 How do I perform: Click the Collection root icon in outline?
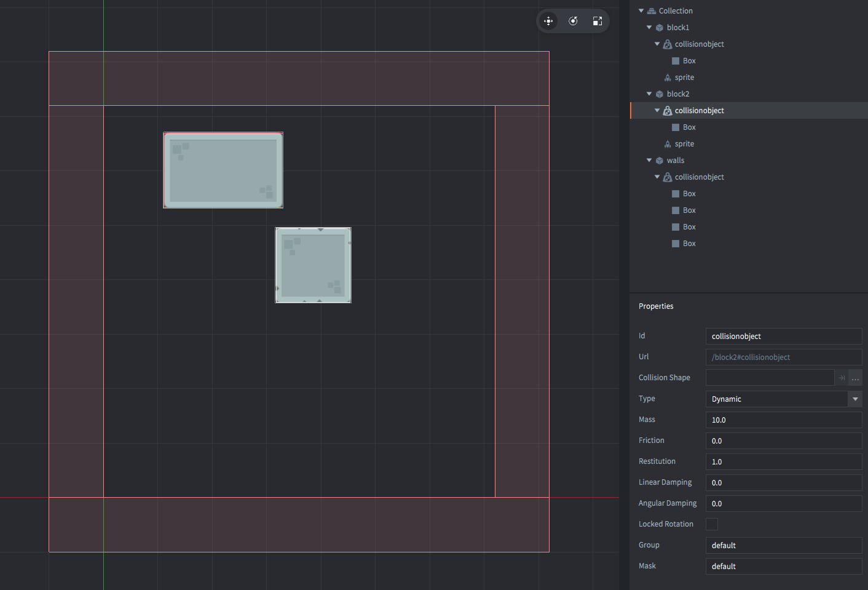click(652, 11)
